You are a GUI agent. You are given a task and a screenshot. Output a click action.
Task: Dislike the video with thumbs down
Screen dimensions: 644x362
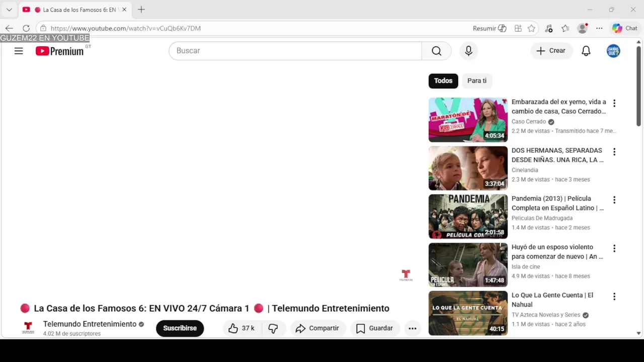tap(273, 328)
